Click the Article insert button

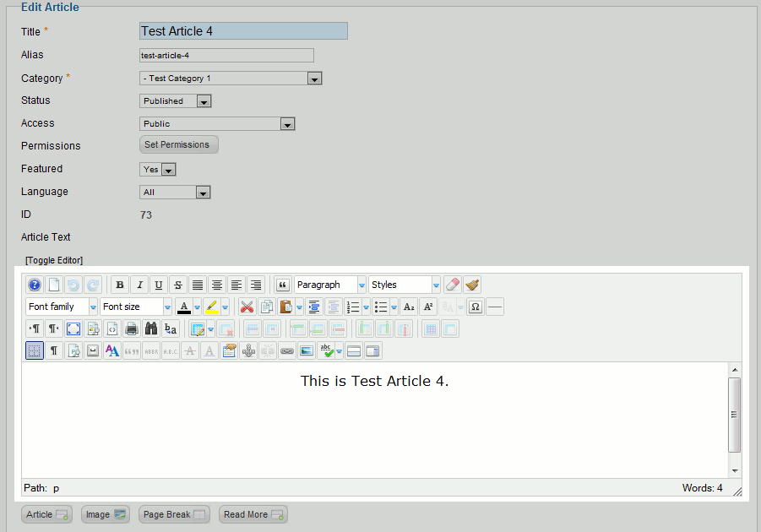[46, 514]
